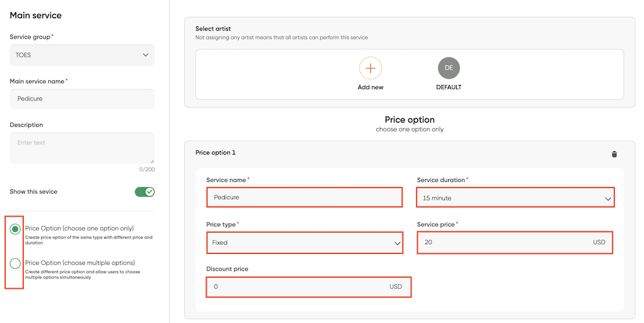Focus the Description Enter text area
Viewport: 644px width, 323px height.
(x=82, y=148)
